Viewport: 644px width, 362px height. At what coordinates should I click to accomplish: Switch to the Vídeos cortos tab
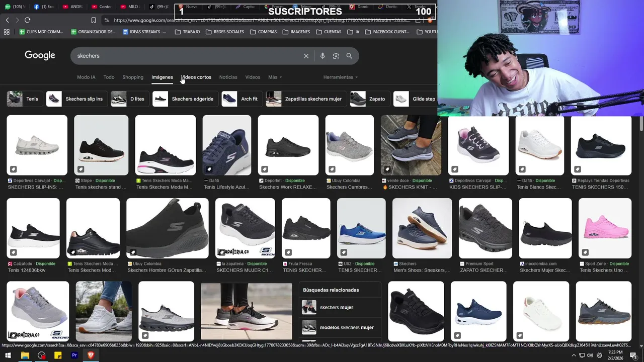click(x=196, y=77)
